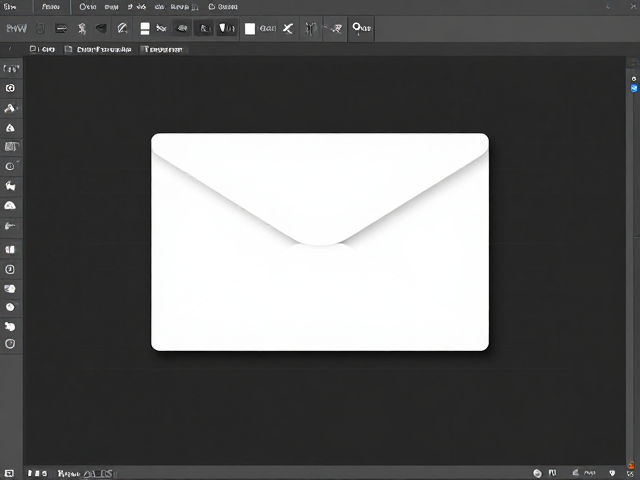Select the grid-panel tool in left toolbar
This screenshot has width=640, height=480.
[11, 147]
